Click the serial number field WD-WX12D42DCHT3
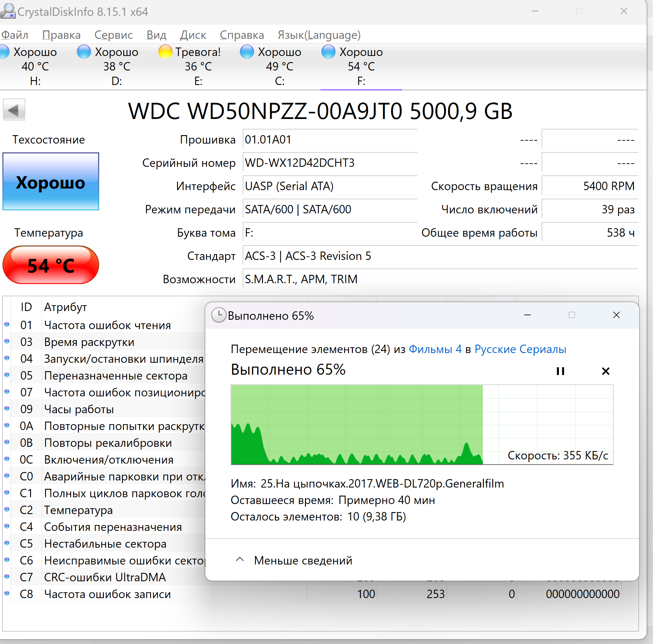The width and height of the screenshot is (653, 644). click(330, 163)
